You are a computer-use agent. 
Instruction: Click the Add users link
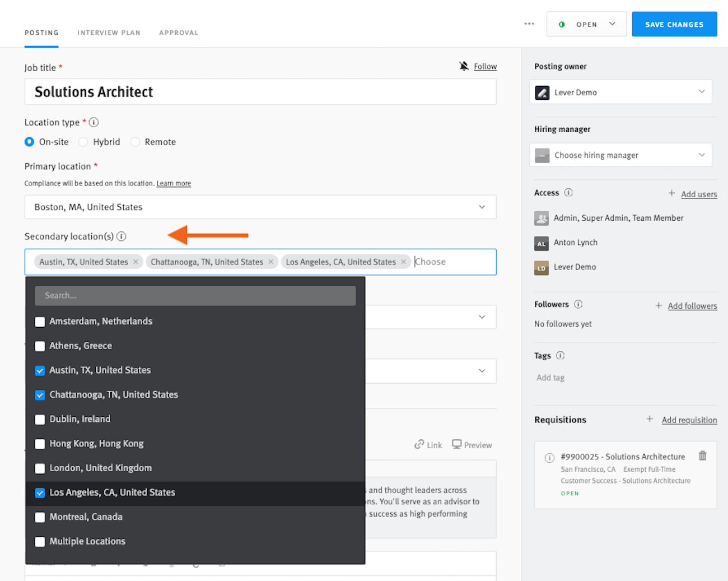(699, 194)
